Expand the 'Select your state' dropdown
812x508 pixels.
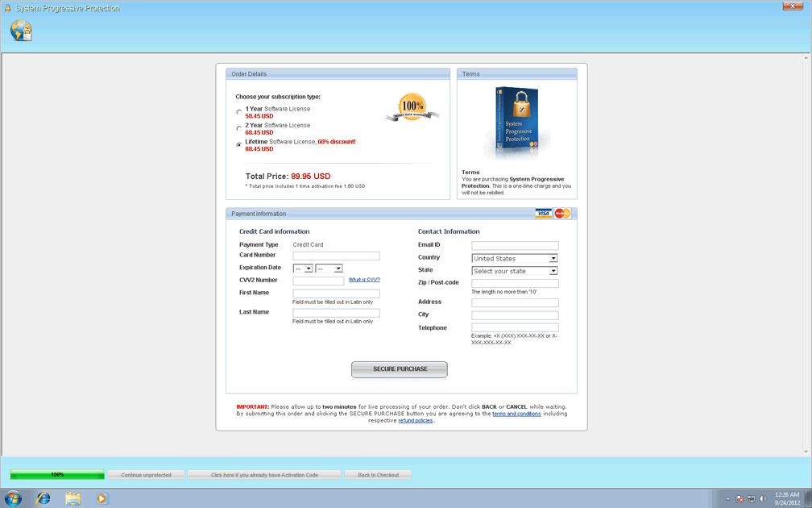coord(515,272)
